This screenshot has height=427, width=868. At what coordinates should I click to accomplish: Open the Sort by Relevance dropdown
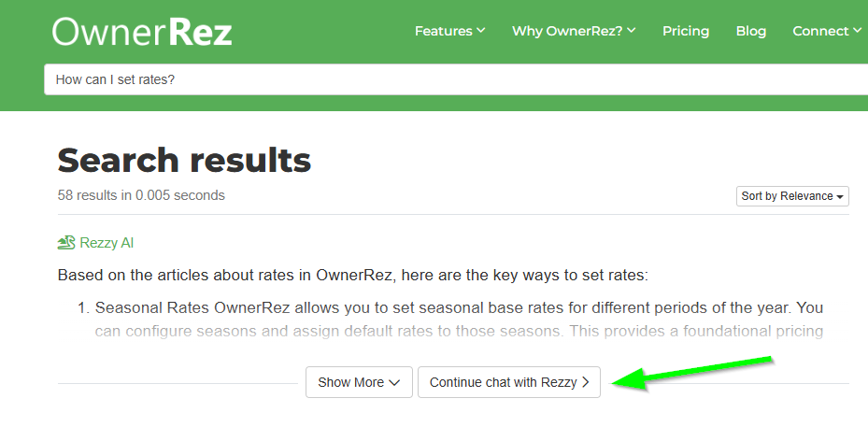click(792, 196)
